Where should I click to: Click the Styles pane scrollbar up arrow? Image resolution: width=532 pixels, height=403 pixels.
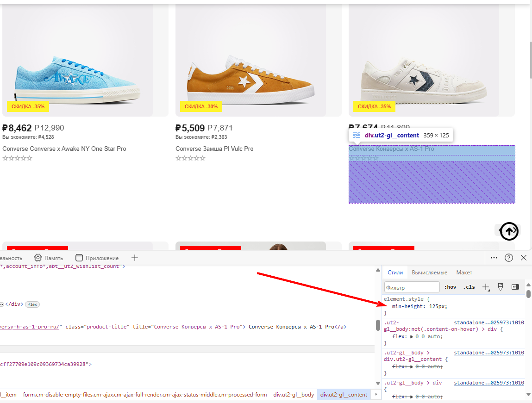[x=528, y=285]
